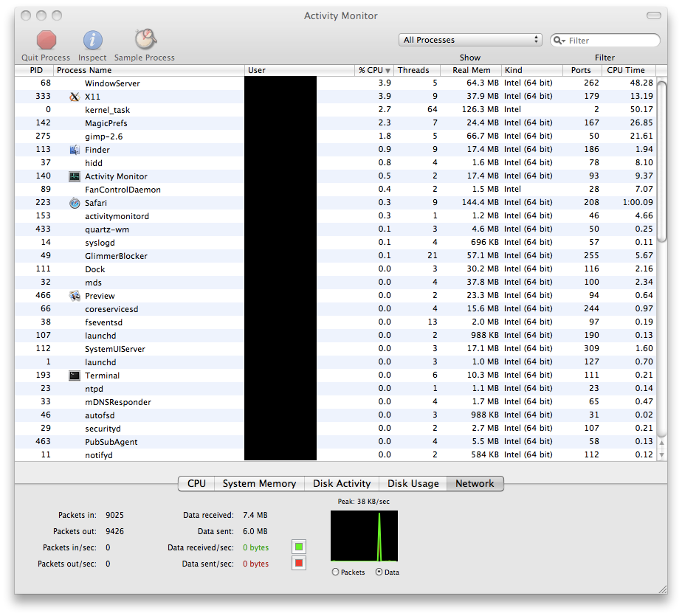Click the Terminal app icon
Image resolution: width=682 pixels, height=616 pixels.
pyautogui.click(x=75, y=376)
